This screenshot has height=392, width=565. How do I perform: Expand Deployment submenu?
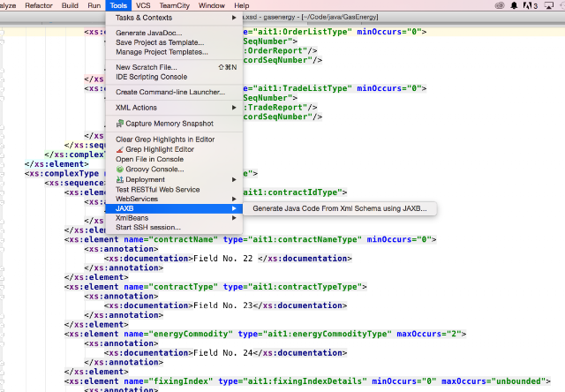(175, 179)
